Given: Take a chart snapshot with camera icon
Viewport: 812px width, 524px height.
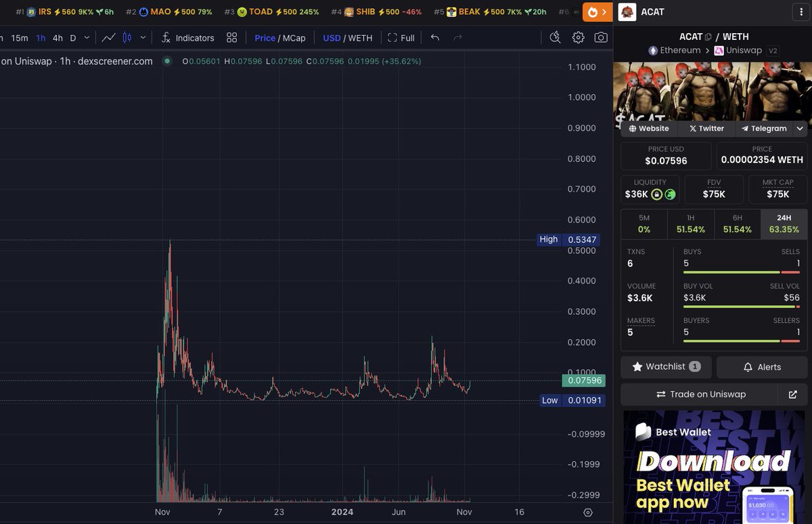Looking at the screenshot, I should pyautogui.click(x=601, y=38).
